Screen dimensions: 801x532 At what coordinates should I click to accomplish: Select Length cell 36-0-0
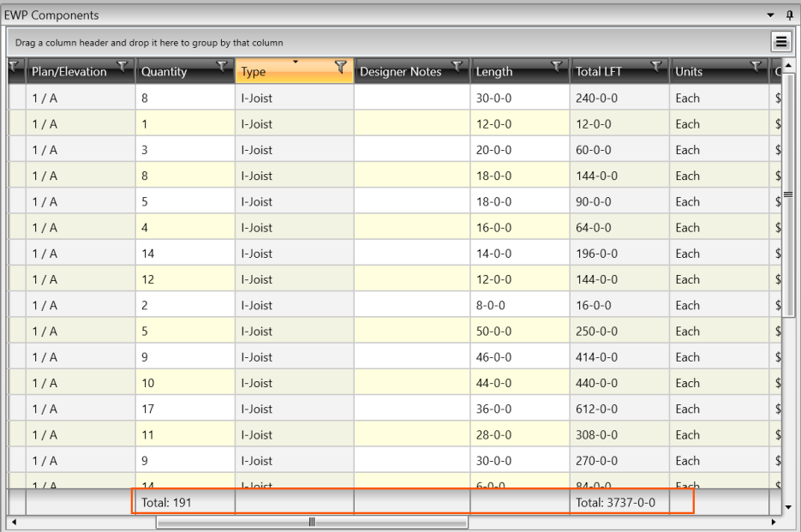520,409
